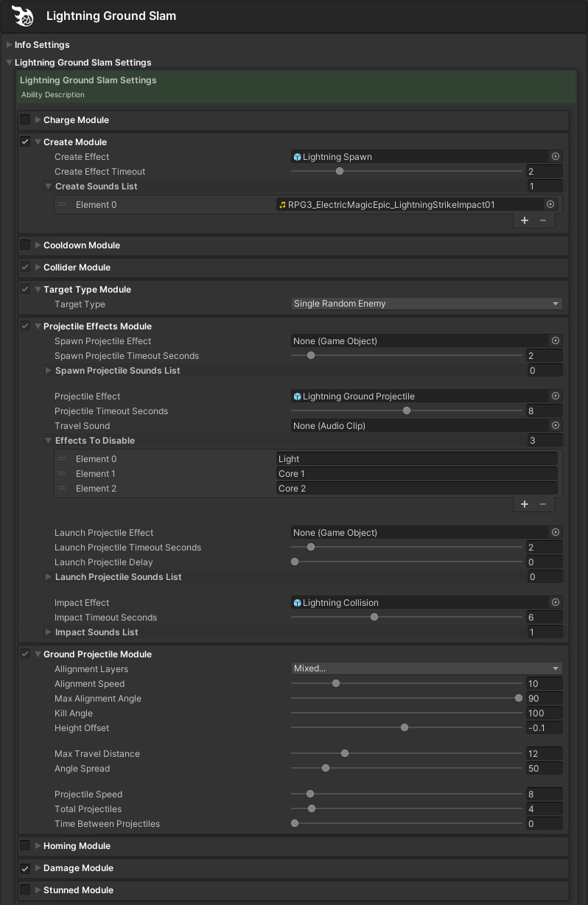Expand the Impact Sounds List foldout
Image resolution: width=588 pixels, height=905 pixels.
(49, 632)
